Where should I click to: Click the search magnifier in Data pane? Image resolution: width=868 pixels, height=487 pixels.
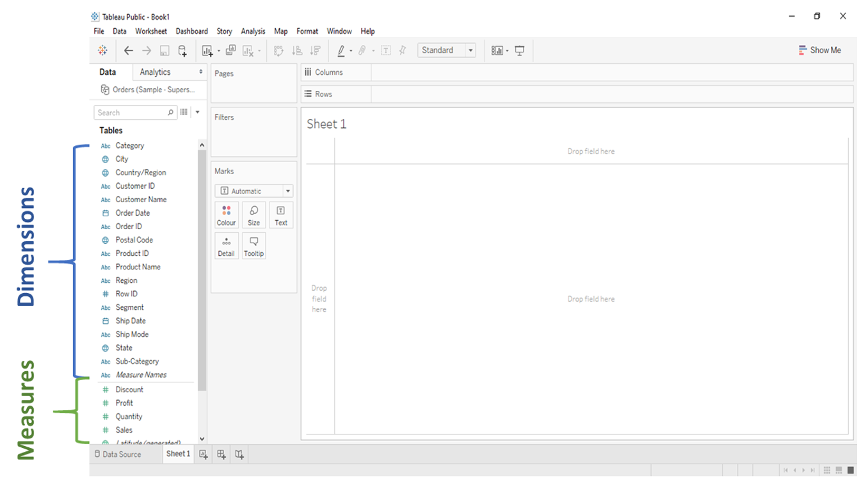tap(170, 113)
